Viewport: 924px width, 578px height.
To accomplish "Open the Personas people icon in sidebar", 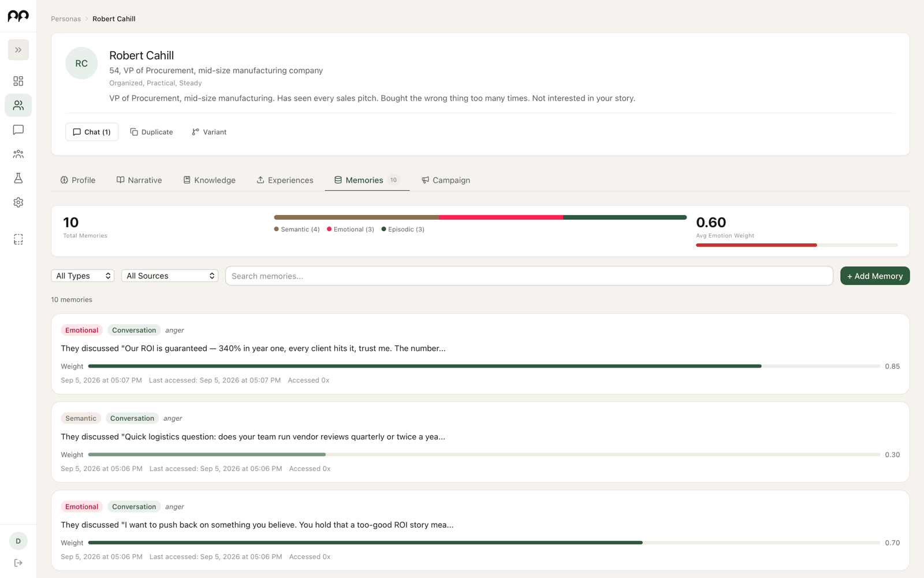I will coord(18,105).
